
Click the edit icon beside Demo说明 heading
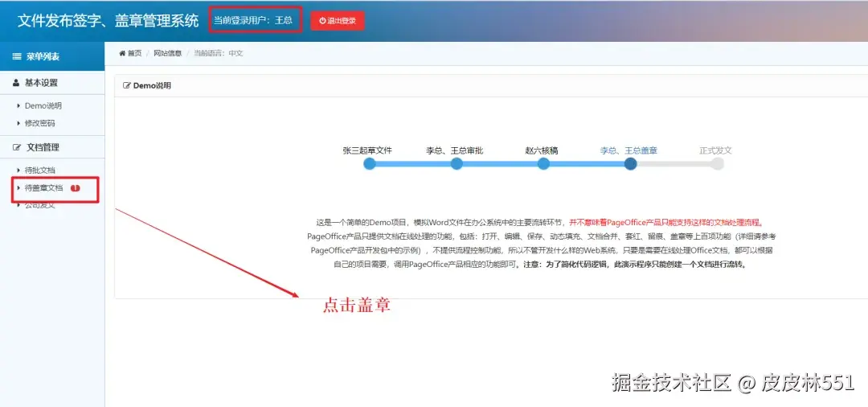point(127,86)
